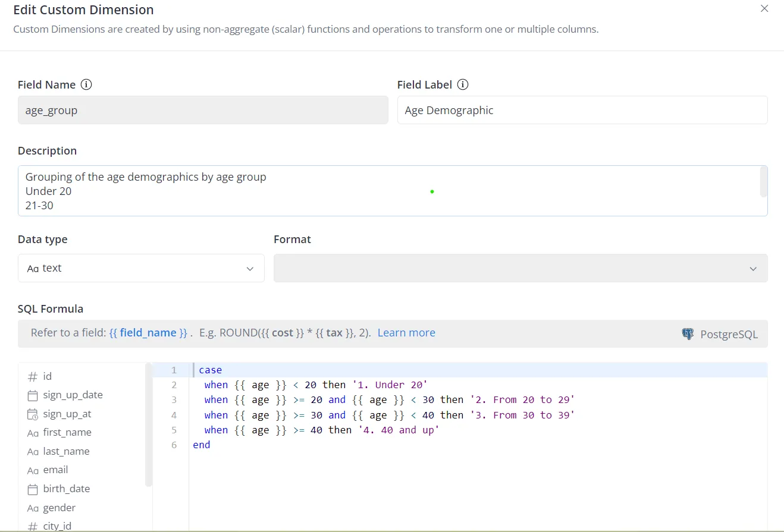This screenshot has height=532, width=784.
Task: Click the Age Demographic field label input
Action: (x=582, y=110)
